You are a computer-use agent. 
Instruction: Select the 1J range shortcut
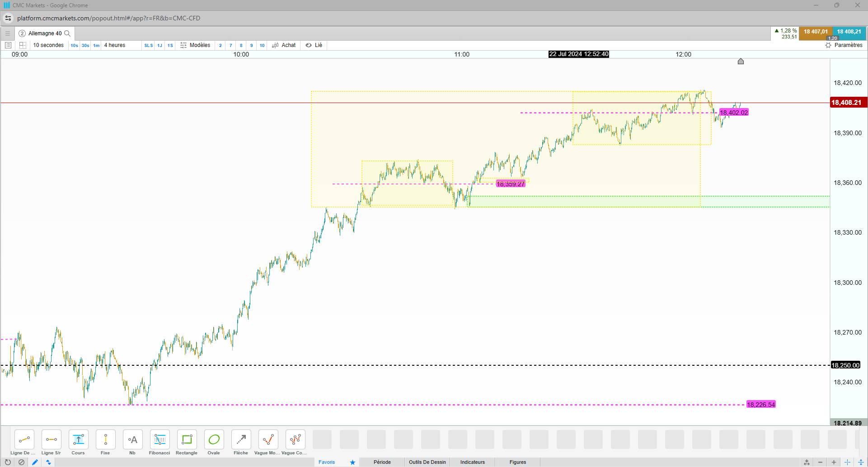pos(160,45)
